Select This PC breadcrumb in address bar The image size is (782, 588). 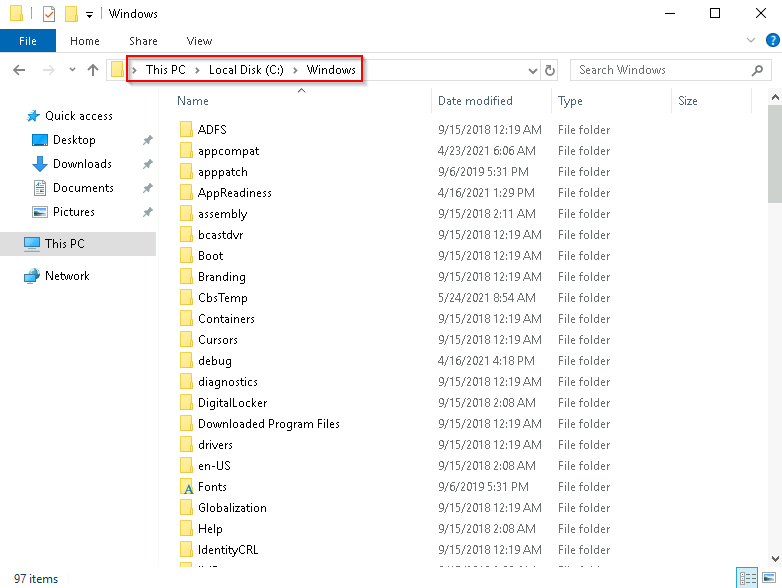[166, 70]
